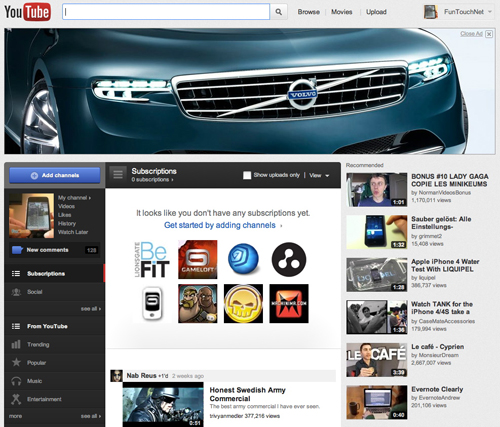Viewport: 500px width, 427px height.
Task: Toggle Show uploads only checkbox
Action: pos(247,175)
